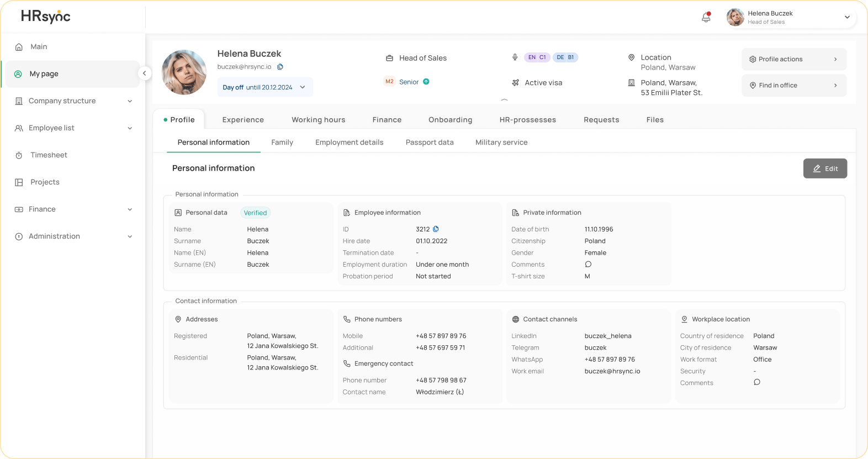
Task: Collapse the profile header with the caret
Action: pos(504,100)
